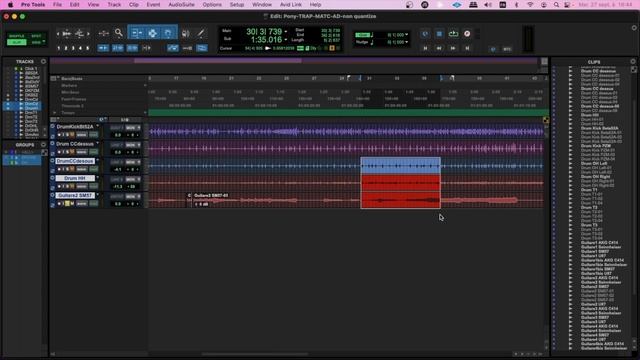Click the Wi-Fi icon in menu bar
This screenshot has height=360, width=640.
530,5
